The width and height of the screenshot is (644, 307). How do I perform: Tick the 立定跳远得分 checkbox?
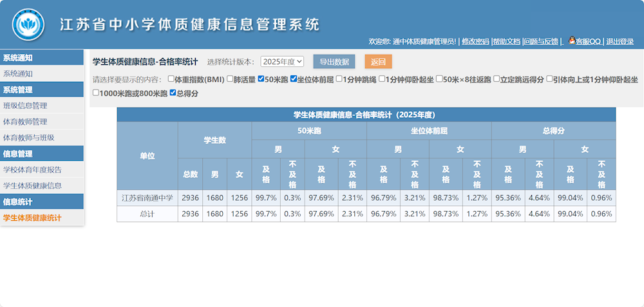(x=497, y=80)
